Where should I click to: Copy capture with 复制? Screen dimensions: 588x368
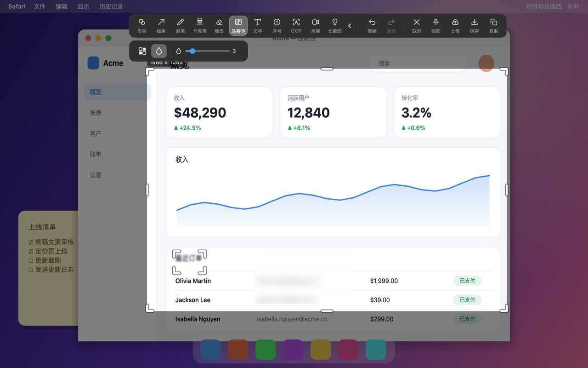pyautogui.click(x=494, y=26)
